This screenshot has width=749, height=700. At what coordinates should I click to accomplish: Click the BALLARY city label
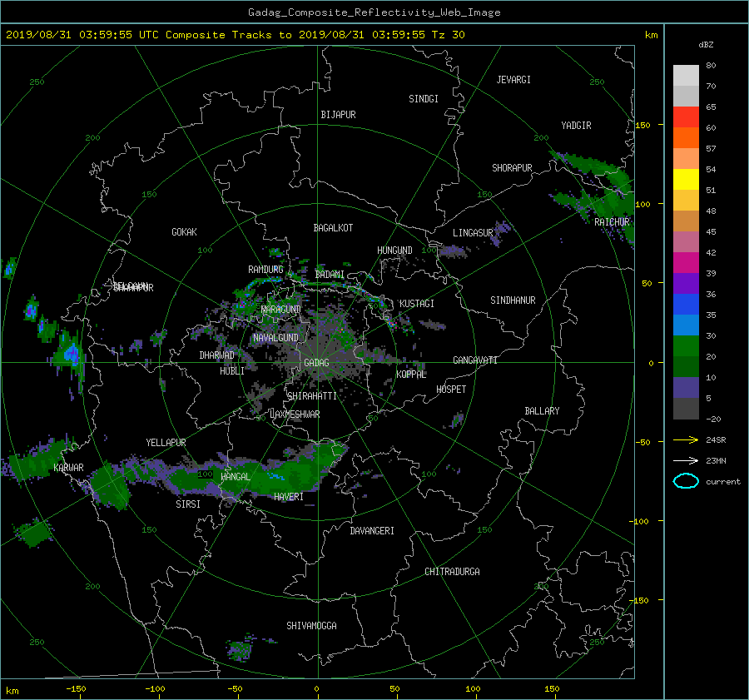(x=542, y=411)
